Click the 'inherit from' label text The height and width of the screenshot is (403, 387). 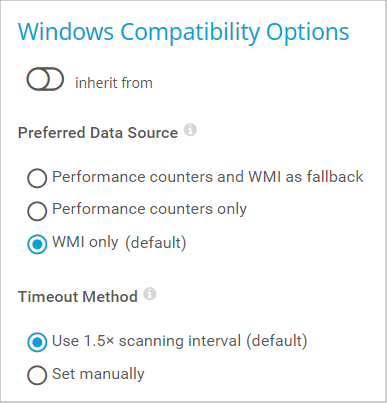click(x=114, y=83)
